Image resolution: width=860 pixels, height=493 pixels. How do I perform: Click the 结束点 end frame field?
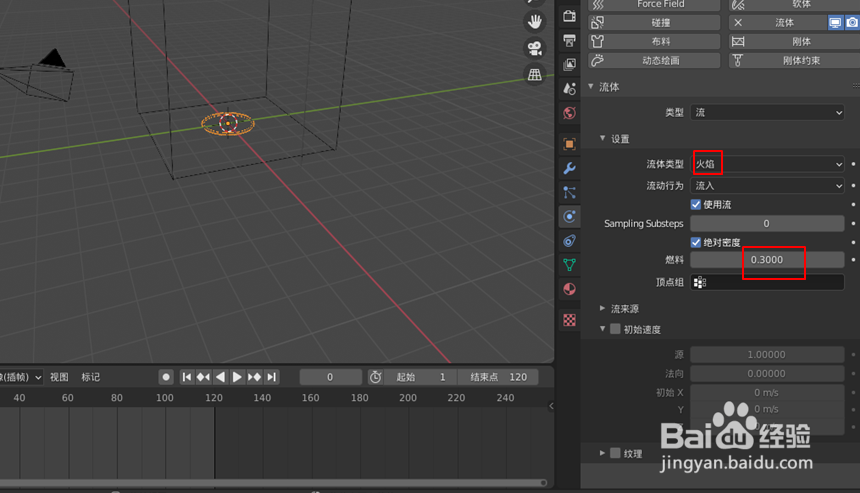tap(498, 377)
